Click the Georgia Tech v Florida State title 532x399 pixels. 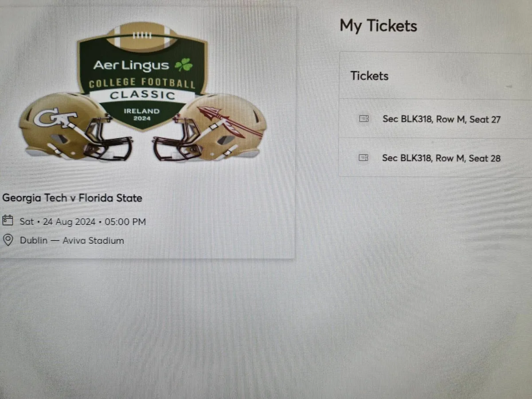(72, 198)
